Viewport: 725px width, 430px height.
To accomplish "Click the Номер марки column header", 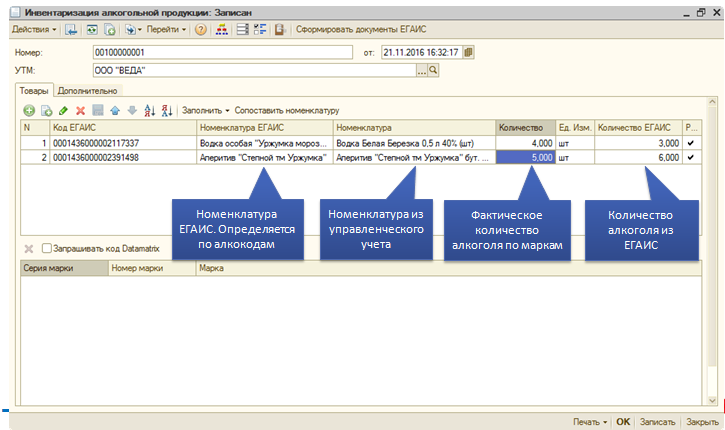I will coord(152,268).
